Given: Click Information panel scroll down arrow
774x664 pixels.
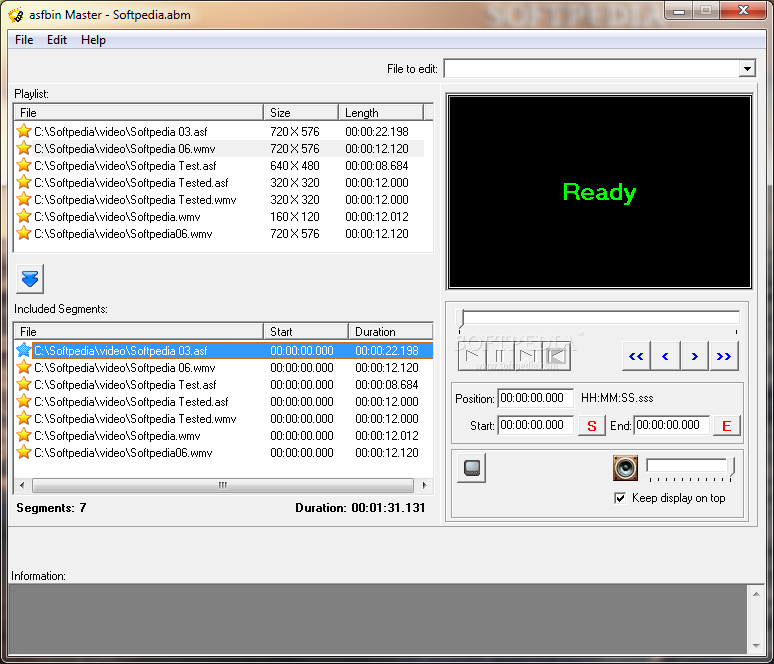Looking at the screenshot, I should 756,645.
